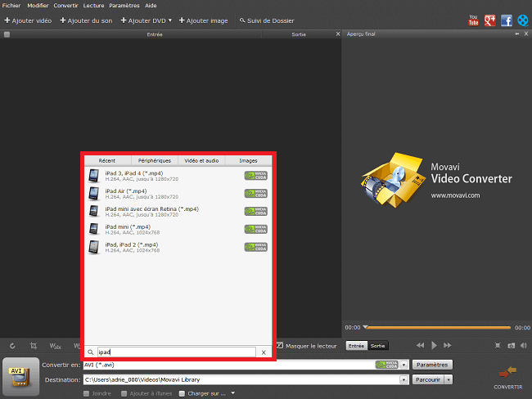Click the search magnifier icon in format popup

(x=91, y=352)
